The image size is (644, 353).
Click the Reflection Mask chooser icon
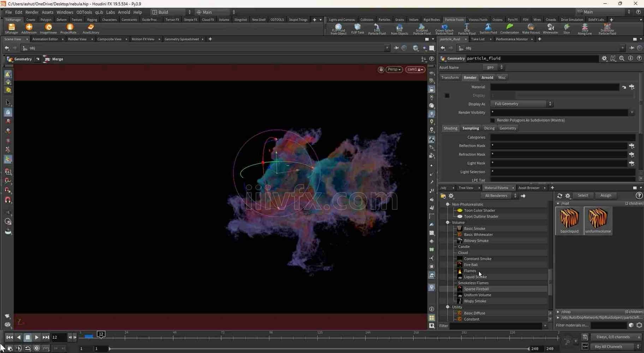tap(632, 146)
